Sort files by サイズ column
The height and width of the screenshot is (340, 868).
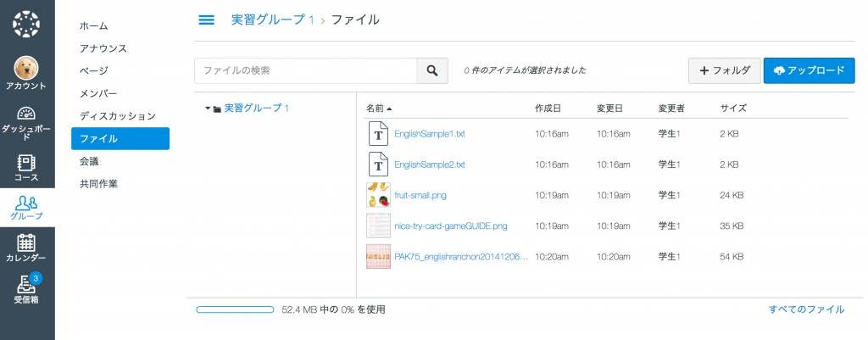(733, 109)
